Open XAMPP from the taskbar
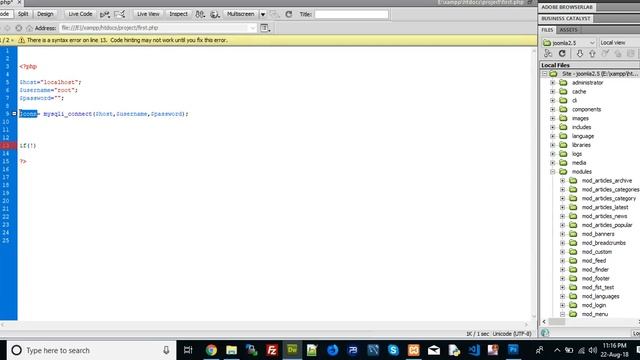 point(413,350)
